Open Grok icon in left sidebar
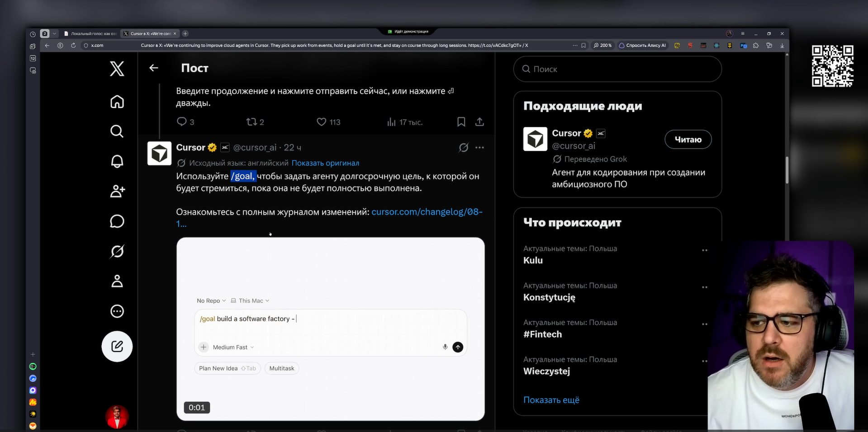This screenshot has width=868, height=432. [x=117, y=251]
